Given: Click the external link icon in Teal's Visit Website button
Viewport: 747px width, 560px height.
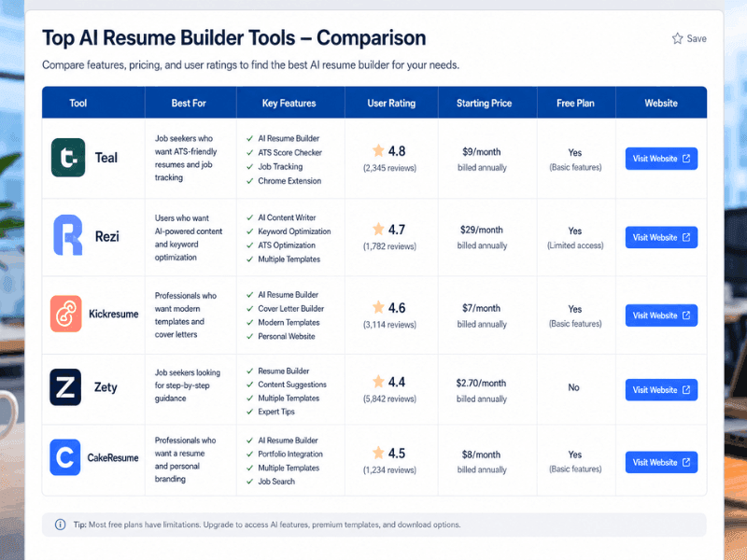Looking at the screenshot, I should (x=686, y=159).
